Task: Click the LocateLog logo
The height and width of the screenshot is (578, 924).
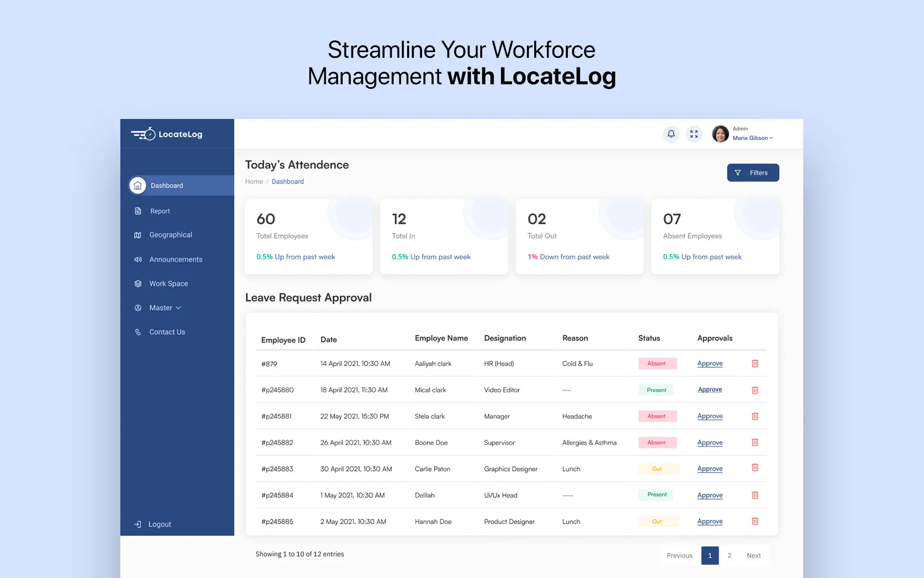Action: click(x=167, y=134)
